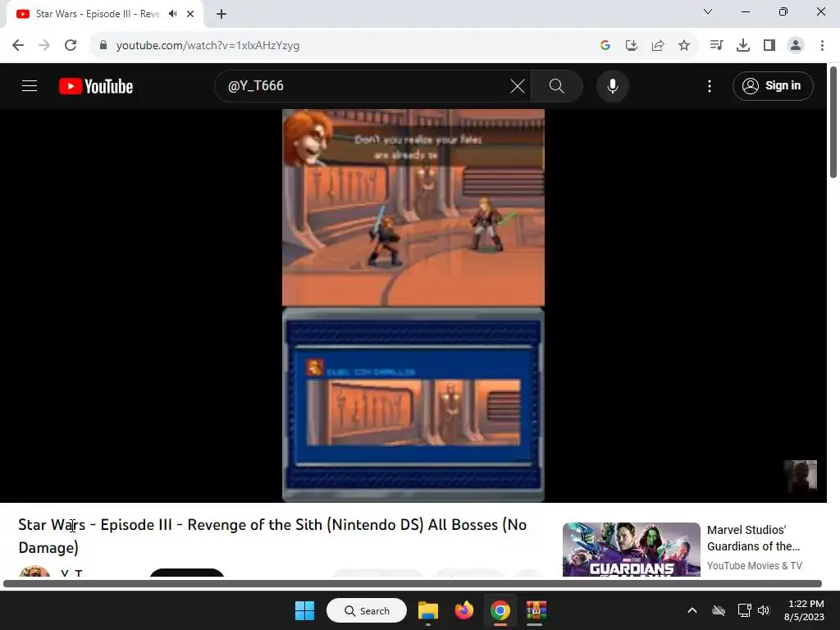The image size is (840, 630).
Task: Select the address bar URL
Action: tap(208, 46)
